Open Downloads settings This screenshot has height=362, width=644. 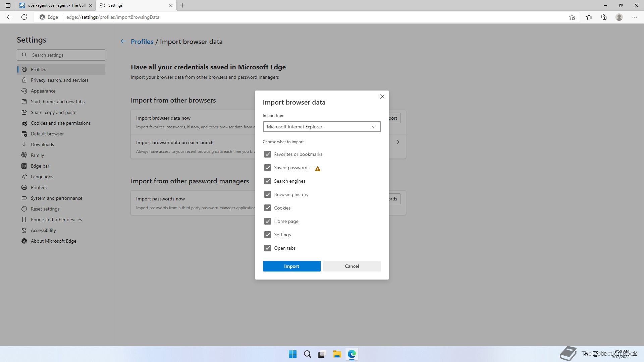[x=61, y=144]
